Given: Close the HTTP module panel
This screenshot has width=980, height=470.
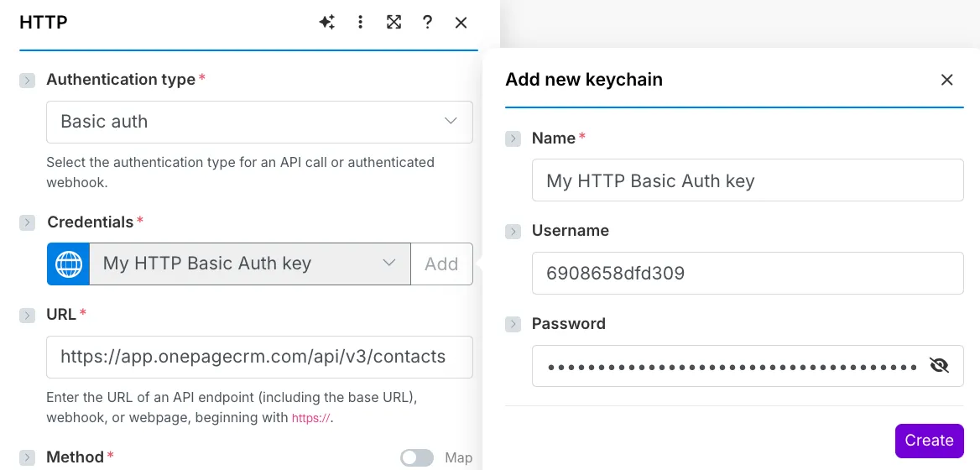Looking at the screenshot, I should click(461, 23).
